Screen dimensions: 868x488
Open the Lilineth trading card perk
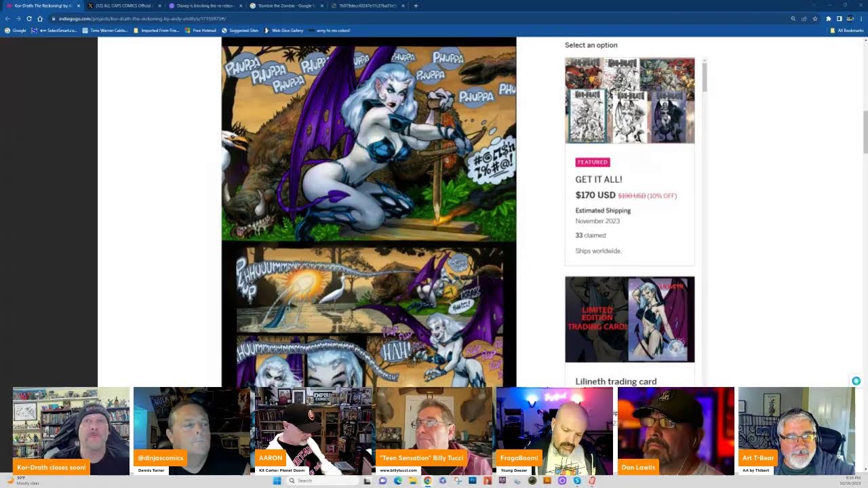616,382
